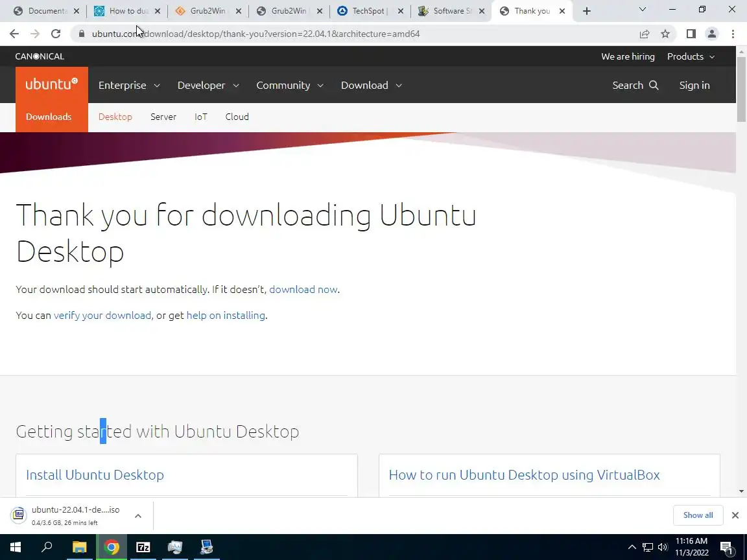Click the ubuntu logo
The width and height of the screenshot is (747, 560).
click(x=51, y=84)
